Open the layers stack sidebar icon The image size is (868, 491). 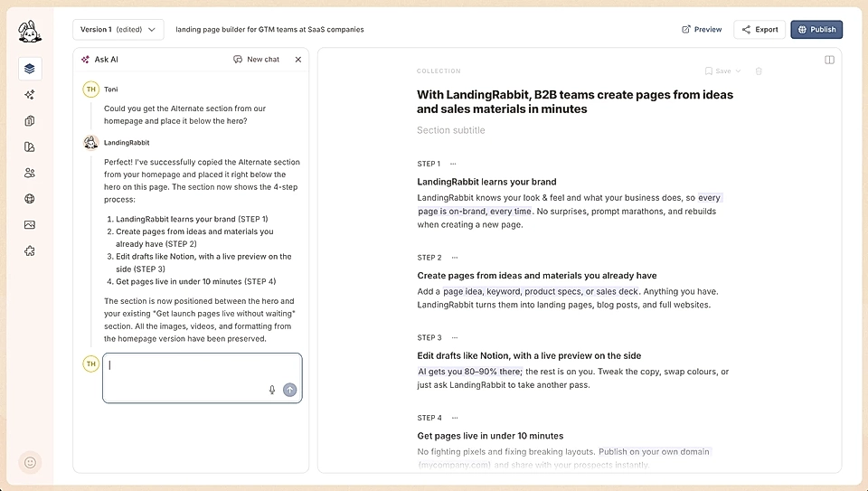point(30,69)
